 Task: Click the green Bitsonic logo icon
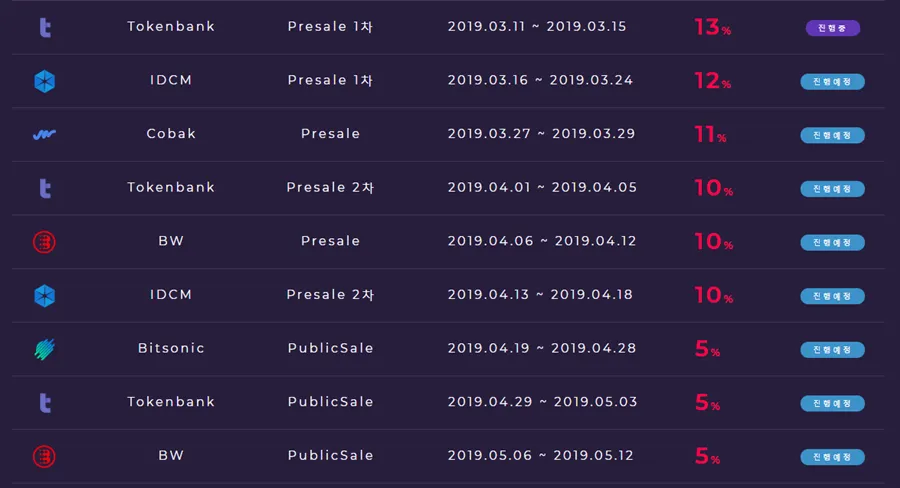[x=44, y=349]
